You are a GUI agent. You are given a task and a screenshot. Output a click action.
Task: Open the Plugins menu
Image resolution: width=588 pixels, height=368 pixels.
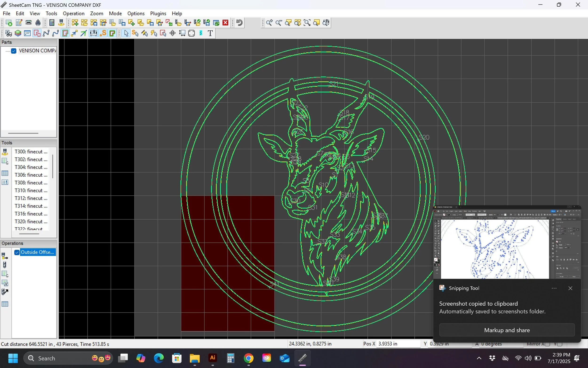click(158, 13)
